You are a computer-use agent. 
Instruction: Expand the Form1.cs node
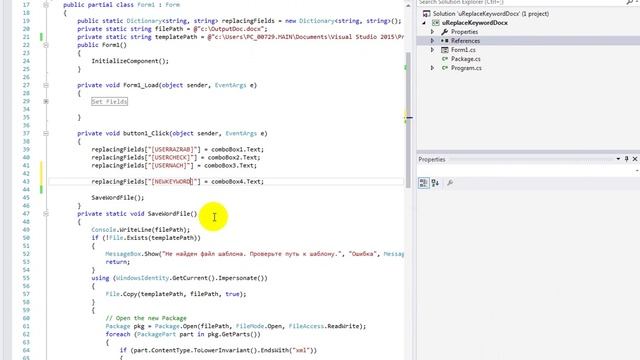coord(432,50)
